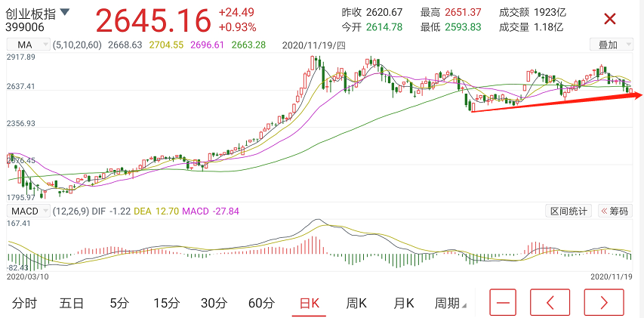Image resolution: width=644 pixels, height=318 pixels.
Task: Expand the MACD indicator dropdown
Action: click(28, 211)
